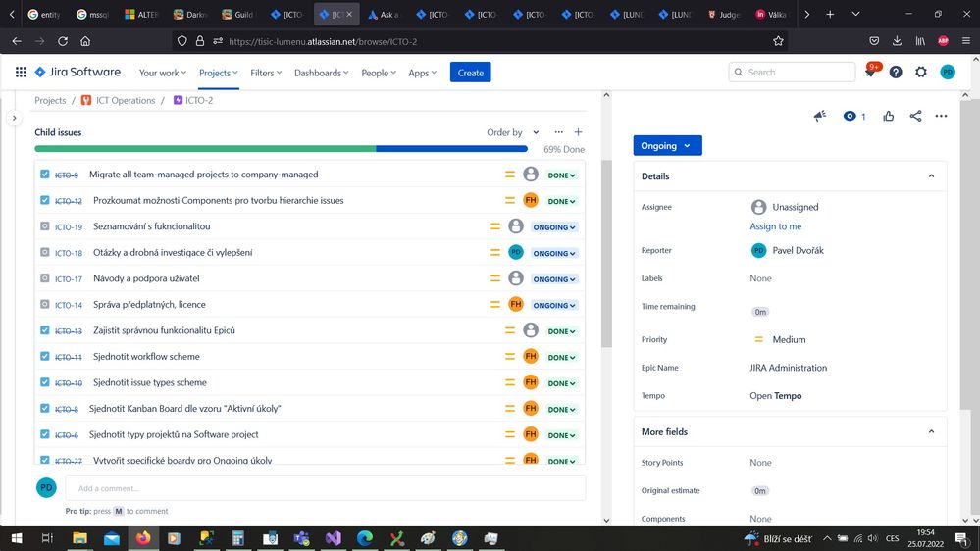Open the Projects menu
This screenshot has width=980, height=551.
pyautogui.click(x=218, y=73)
